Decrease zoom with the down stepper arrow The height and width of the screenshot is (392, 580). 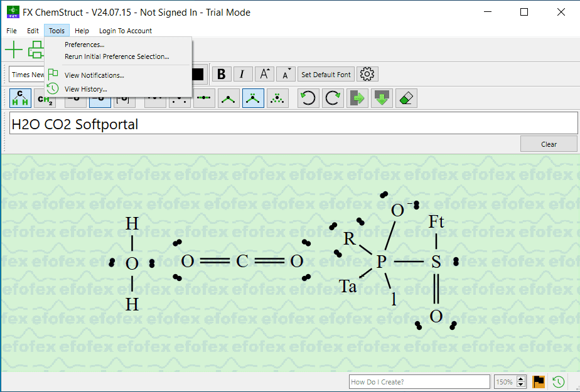[521, 384]
